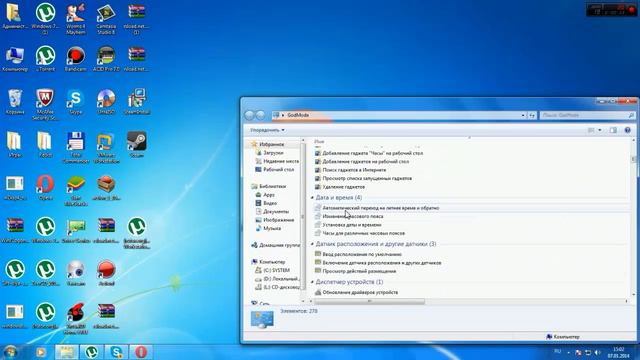Screen dimensions: 640x360
Task: Click the Forward navigation button
Action: click(260, 116)
